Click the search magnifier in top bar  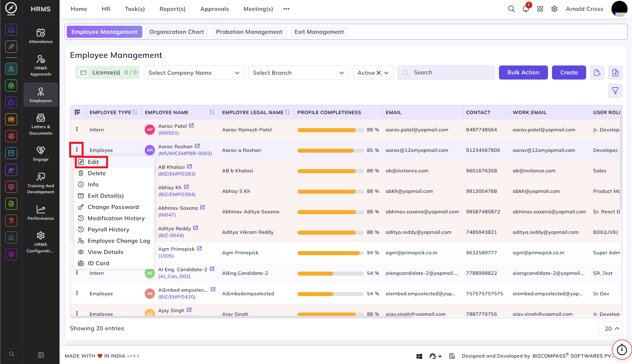[x=511, y=9]
